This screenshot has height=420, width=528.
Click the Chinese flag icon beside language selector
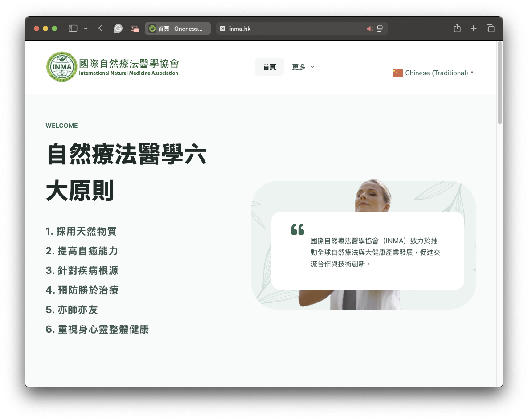coord(397,72)
